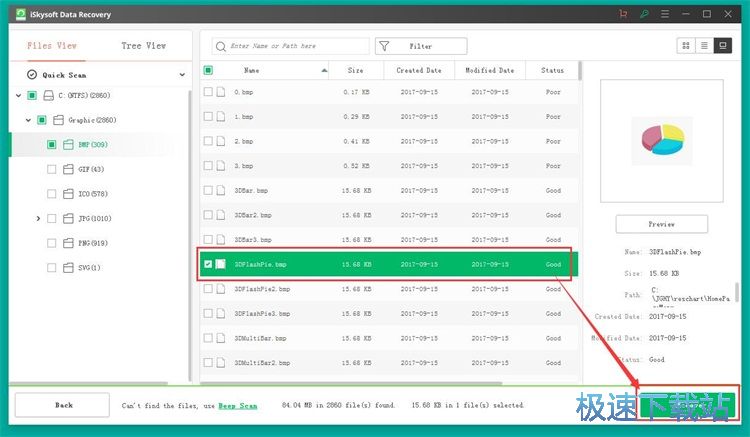
Task: Select the 3DBar3.bmp file name
Action: [253, 240]
